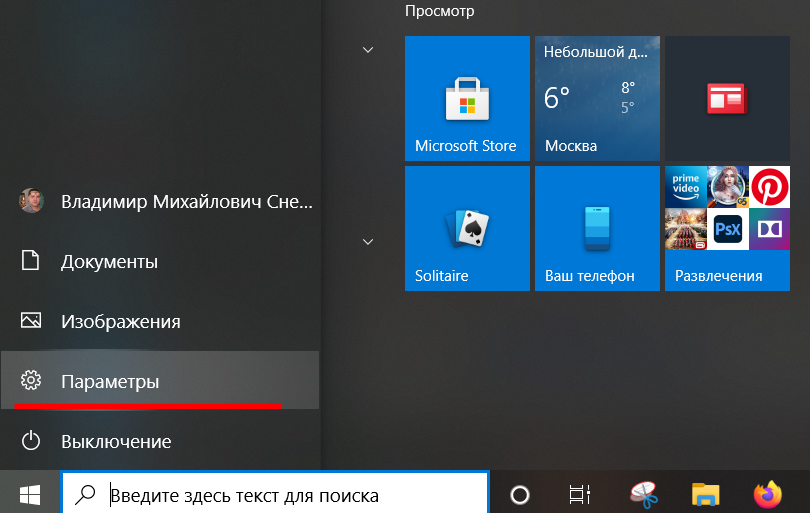
Task: Open the Изображения menu entry
Action: click(x=160, y=321)
